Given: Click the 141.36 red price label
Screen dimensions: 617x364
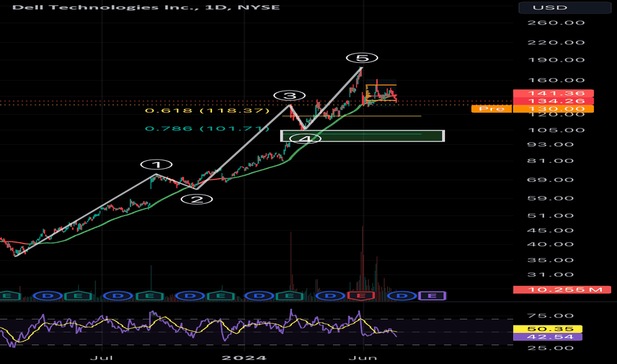Looking at the screenshot, I should coord(553,93).
